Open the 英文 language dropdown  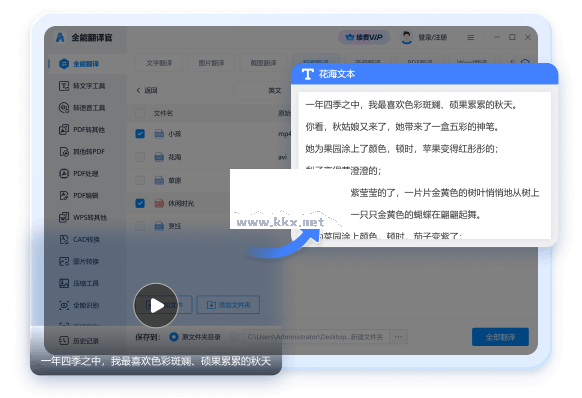263,90
